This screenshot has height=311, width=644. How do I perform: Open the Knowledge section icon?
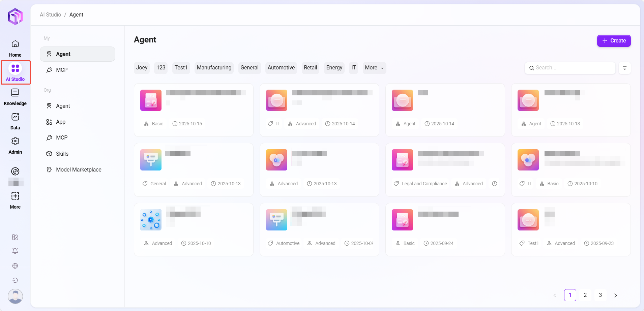[15, 93]
